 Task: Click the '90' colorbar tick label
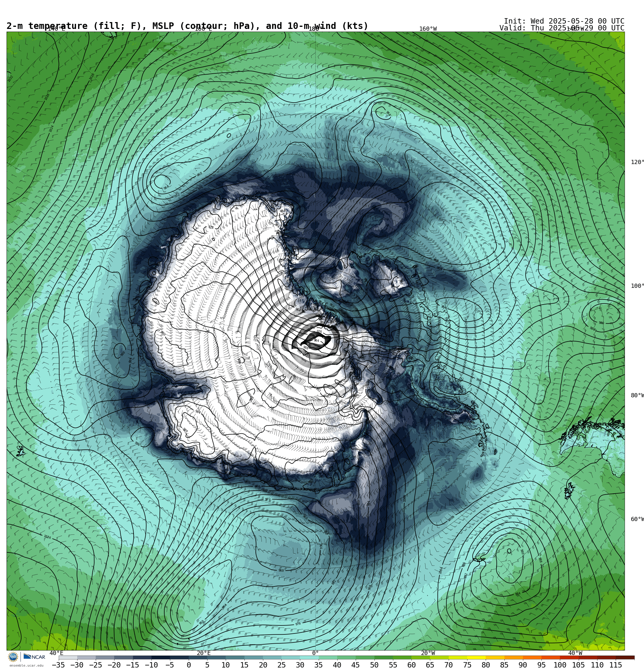click(522, 665)
